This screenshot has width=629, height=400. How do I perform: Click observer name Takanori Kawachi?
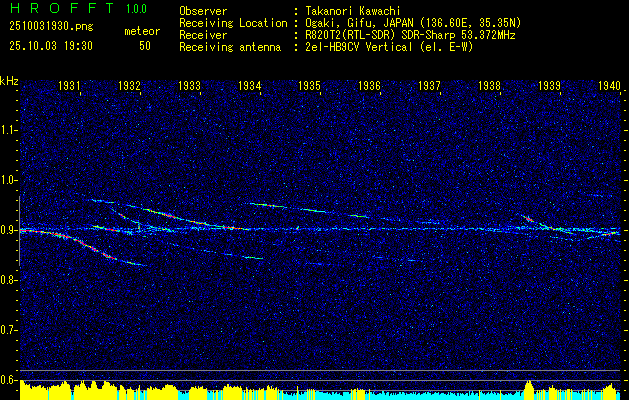point(353,11)
